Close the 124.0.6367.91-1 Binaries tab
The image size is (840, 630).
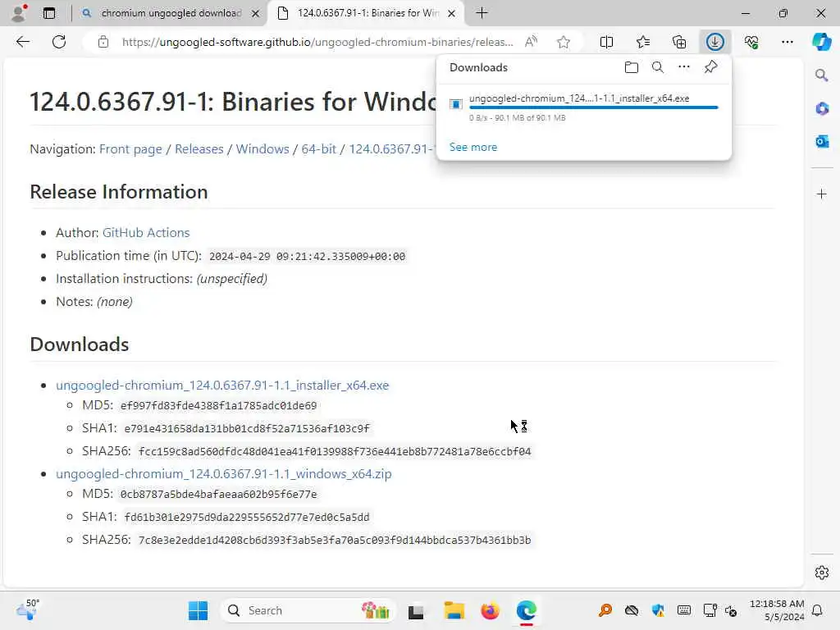point(452,13)
